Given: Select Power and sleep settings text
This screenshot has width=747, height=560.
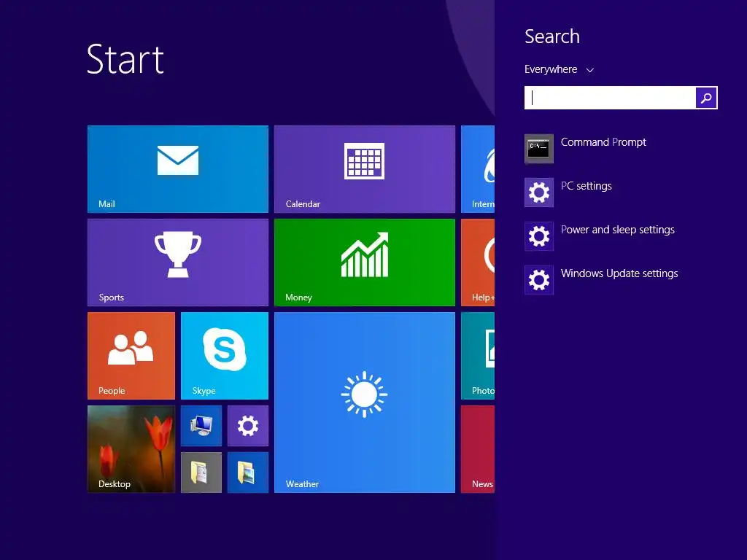Looking at the screenshot, I should (617, 230).
